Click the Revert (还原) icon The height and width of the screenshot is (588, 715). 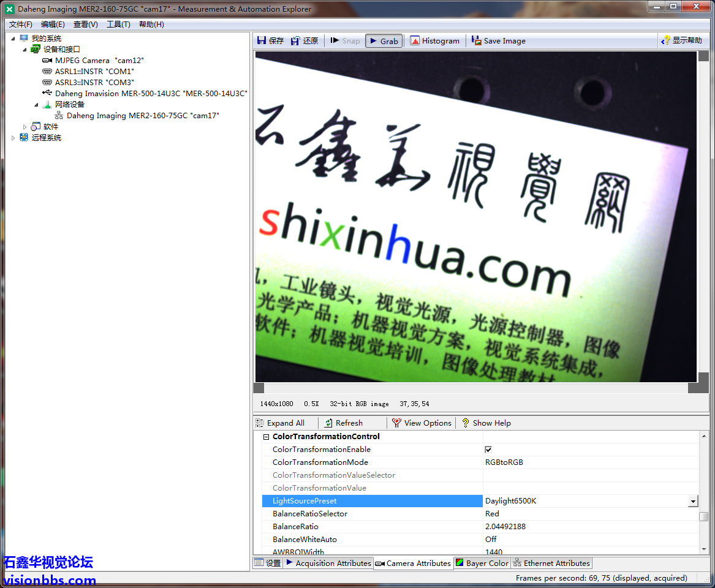click(x=295, y=40)
